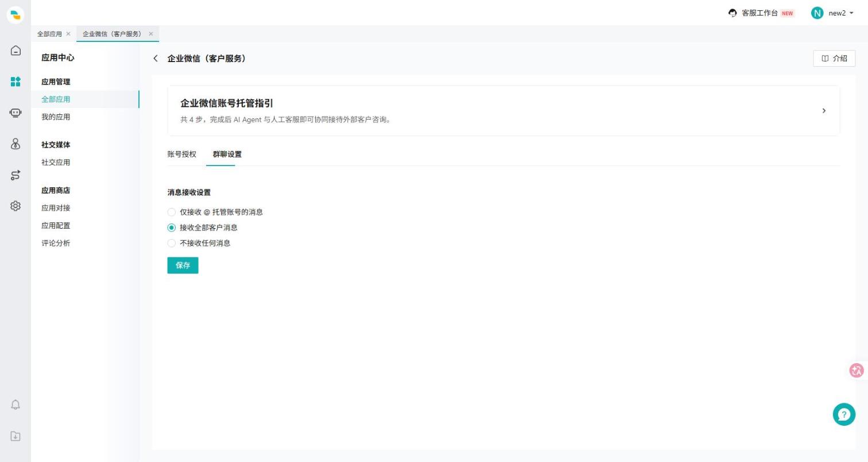Select 仅接收 @ 托管账号的消息 radio
Image resolution: width=868 pixels, height=462 pixels.
(171, 212)
